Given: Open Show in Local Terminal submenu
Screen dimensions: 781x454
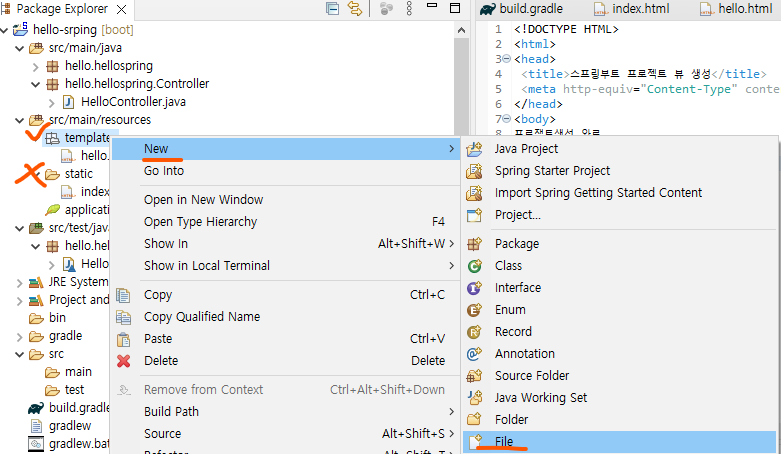Looking at the screenshot, I should coord(285,266).
